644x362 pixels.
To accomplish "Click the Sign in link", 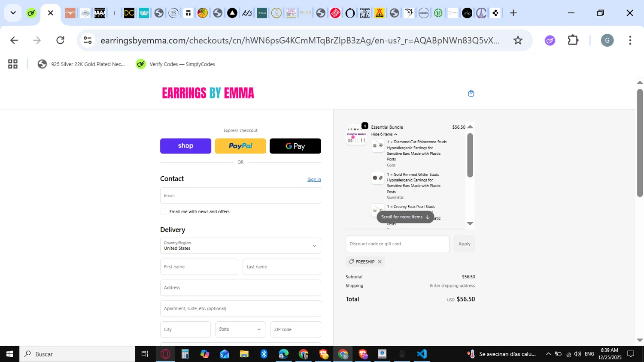I will pos(314,179).
